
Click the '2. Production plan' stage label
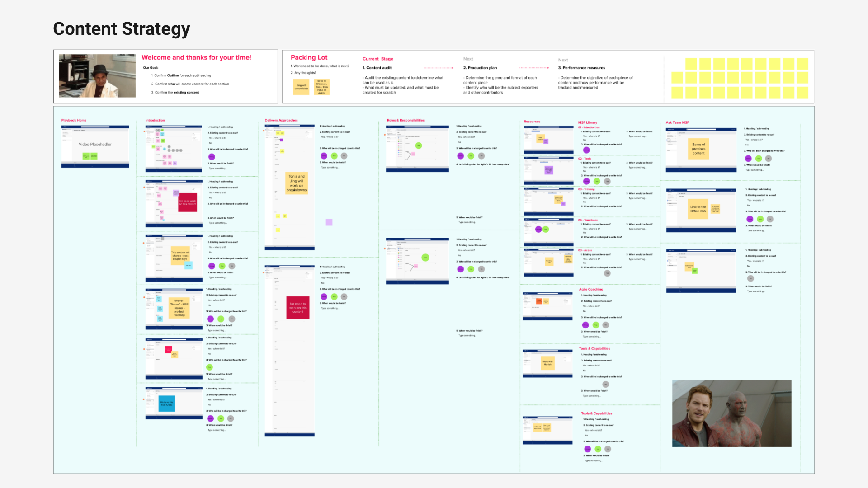pyautogui.click(x=480, y=68)
